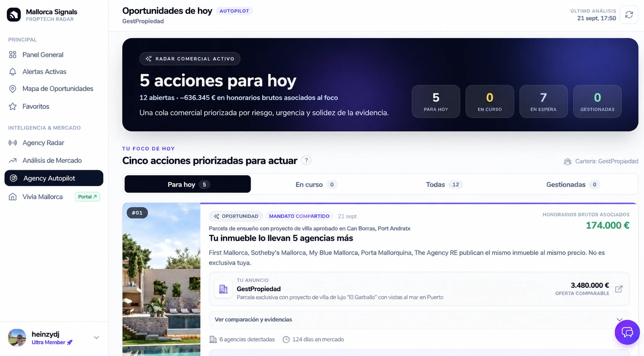The image size is (644, 356).
Task: Click the Cartera people icon
Action: (x=568, y=161)
